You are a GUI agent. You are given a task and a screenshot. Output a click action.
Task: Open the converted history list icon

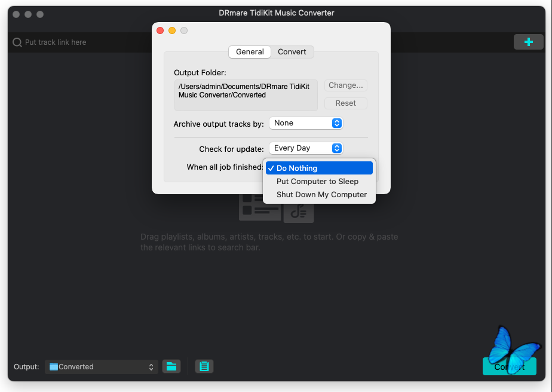coord(204,366)
